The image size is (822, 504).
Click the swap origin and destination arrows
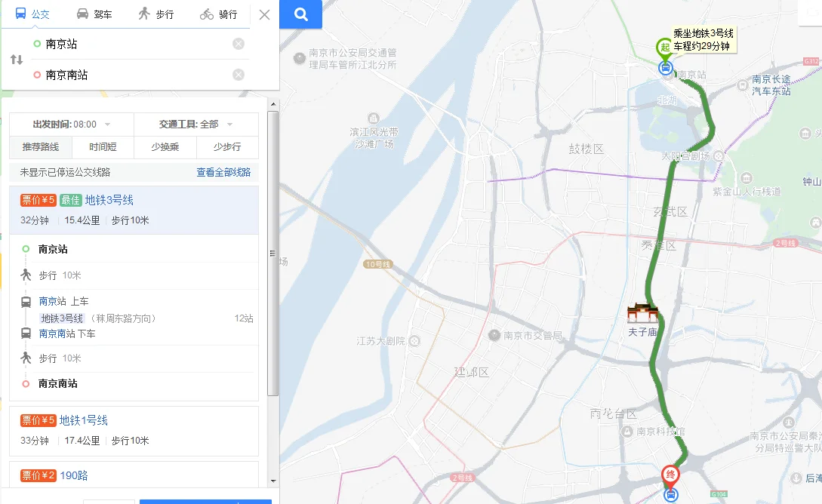tap(17, 59)
